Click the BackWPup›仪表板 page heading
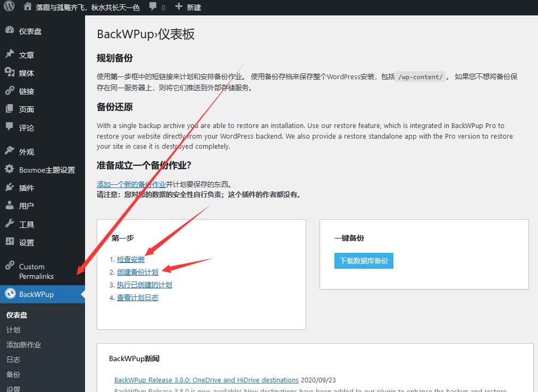Image resolution: width=538 pixels, height=392 pixels. click(146, 34)
